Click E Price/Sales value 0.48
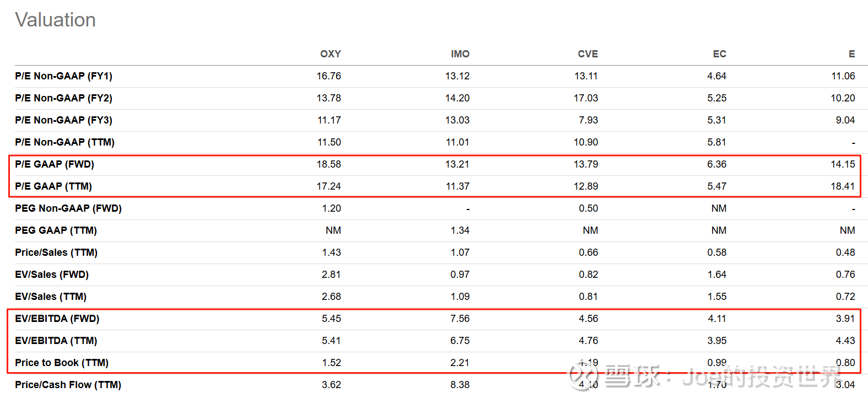868x403 pixels. pyautogui.click(x=845, y=252)
